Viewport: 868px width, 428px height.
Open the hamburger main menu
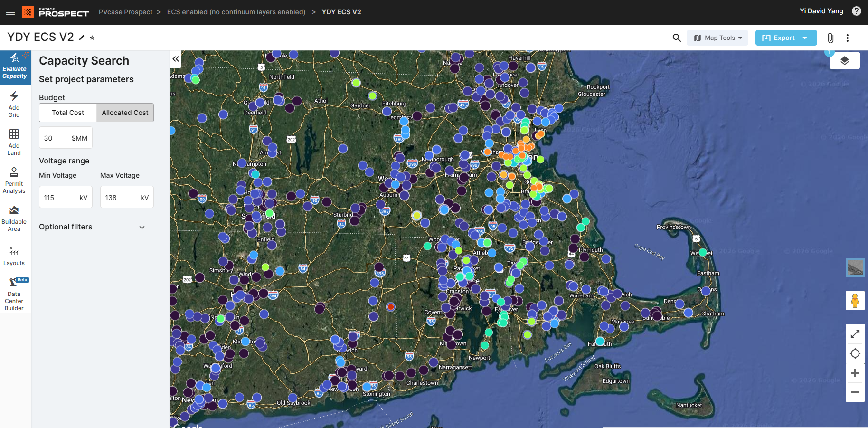click(x=10, y=12)
